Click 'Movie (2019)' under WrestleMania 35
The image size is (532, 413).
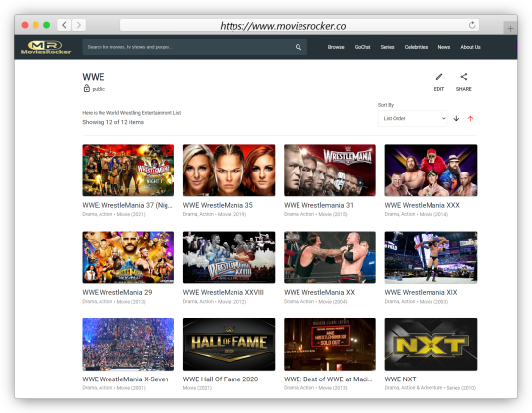[233, 214]
